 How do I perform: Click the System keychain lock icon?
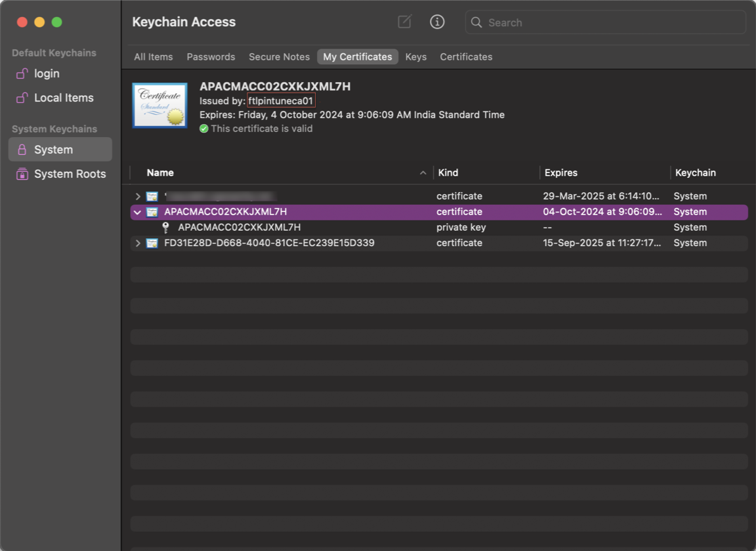22,150
